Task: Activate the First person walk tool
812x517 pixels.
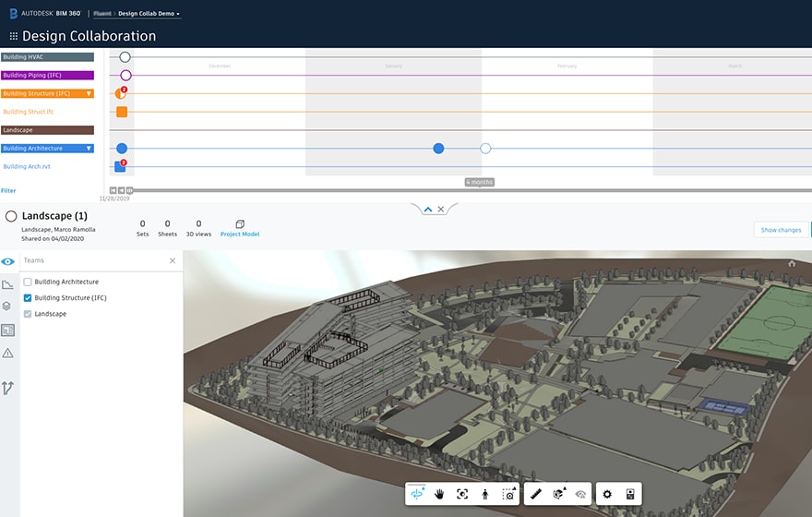Action: (x=485, y=494)
